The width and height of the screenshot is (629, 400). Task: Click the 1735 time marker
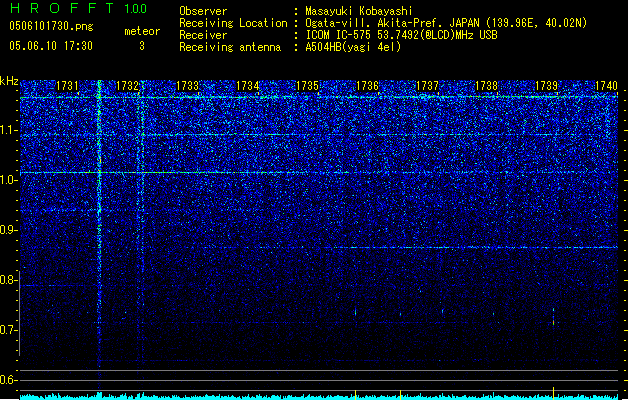coord(307,86)
